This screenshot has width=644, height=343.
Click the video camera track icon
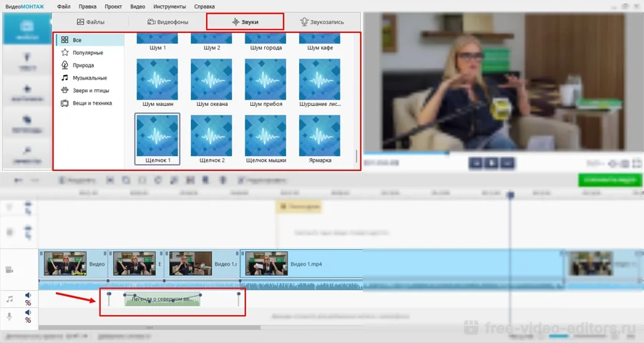9,270
